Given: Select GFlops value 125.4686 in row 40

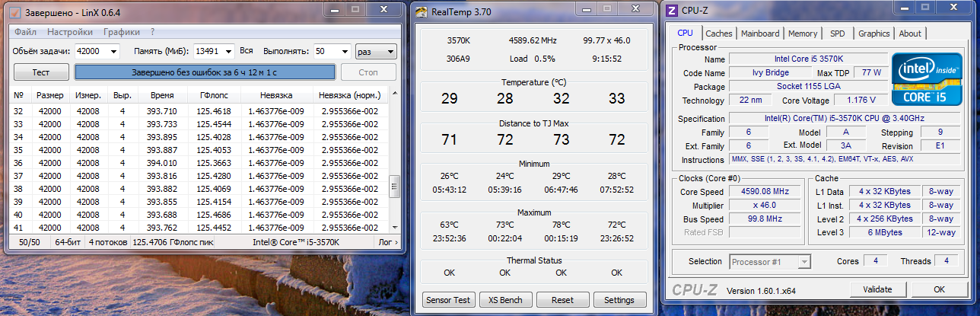Looking at the screenshot, I should [214, 215].
